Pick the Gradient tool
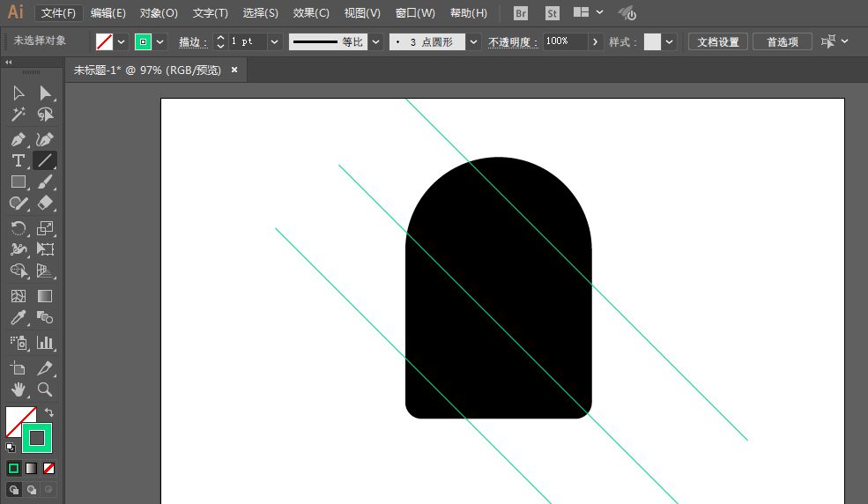868x504 pixels. pyautogui.click(x=45, y=296)
